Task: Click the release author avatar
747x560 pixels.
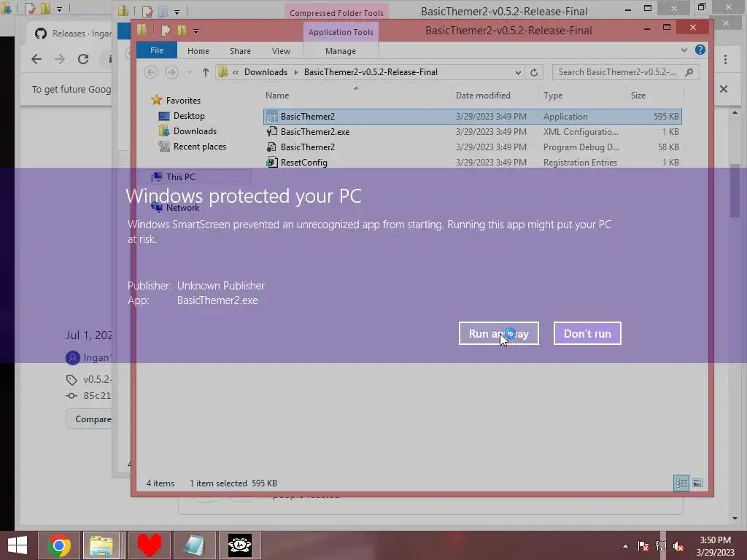Action: point(73,357)
